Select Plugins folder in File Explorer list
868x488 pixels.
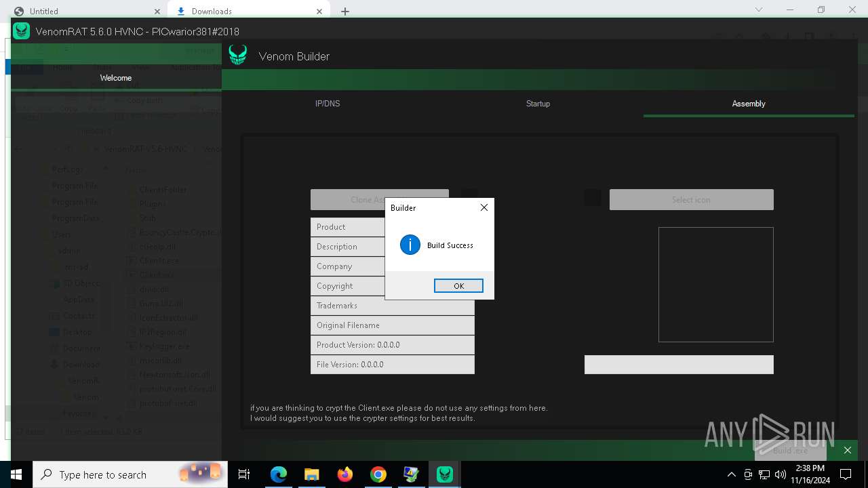(154, 203)
